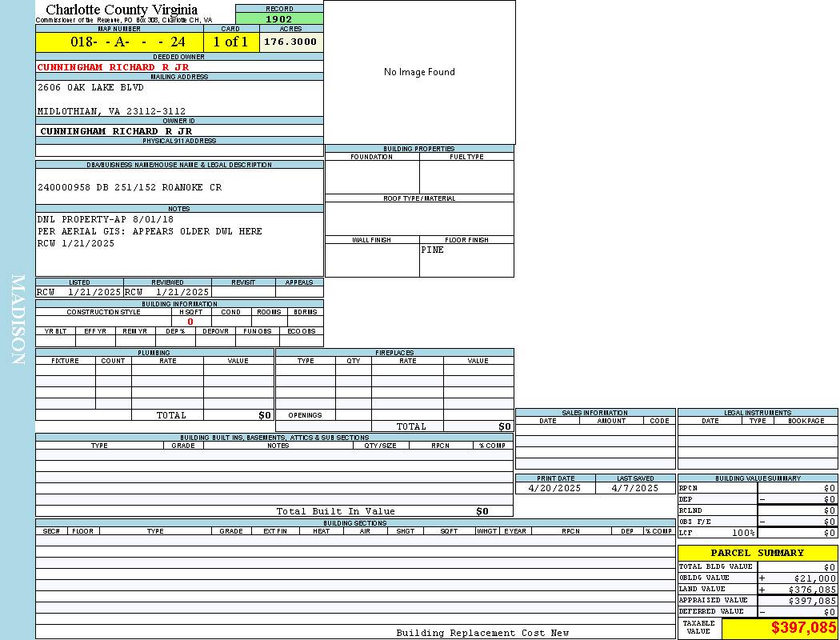Select the yellow map number field
Screen dimensions: 840x640
(x=119, y=42)
